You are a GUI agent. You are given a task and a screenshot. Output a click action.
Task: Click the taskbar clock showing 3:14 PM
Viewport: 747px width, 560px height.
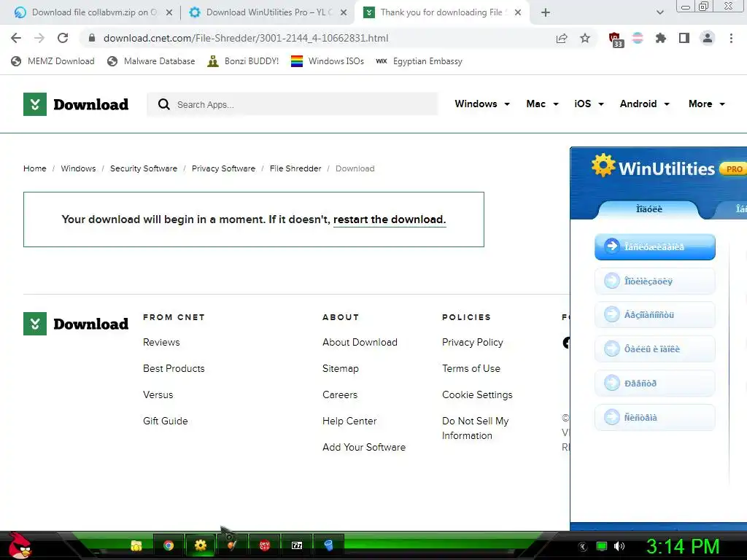[x=683, y=547]
